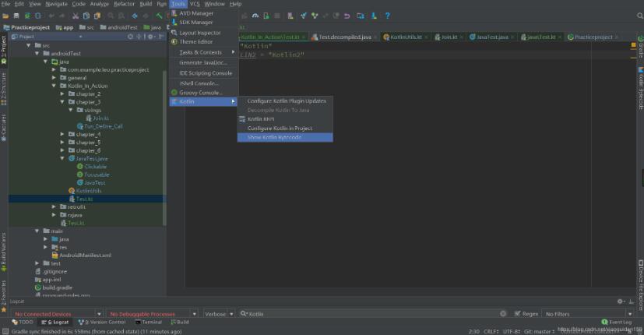Open the TODO tool window button
Screen dimensions: 644x335
tap(23, 322)
